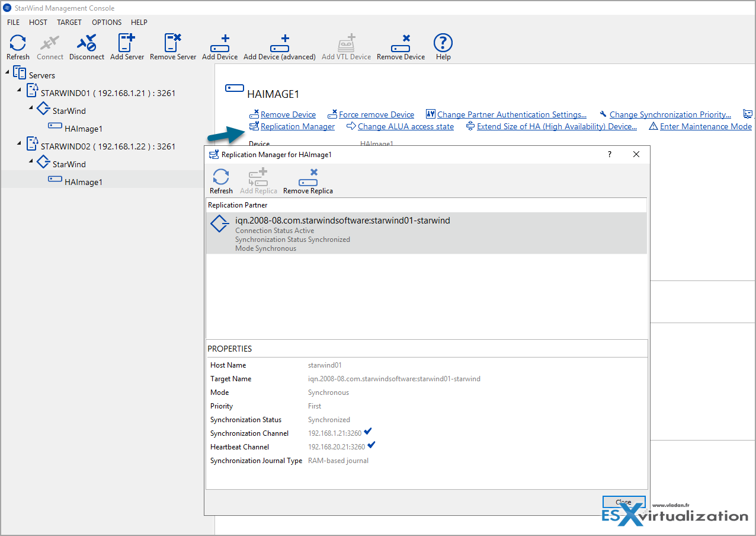Screen dimensions: 756x536
Task: Click the Remove Device link
Action: pyautogui.click(x=288, y=114)
